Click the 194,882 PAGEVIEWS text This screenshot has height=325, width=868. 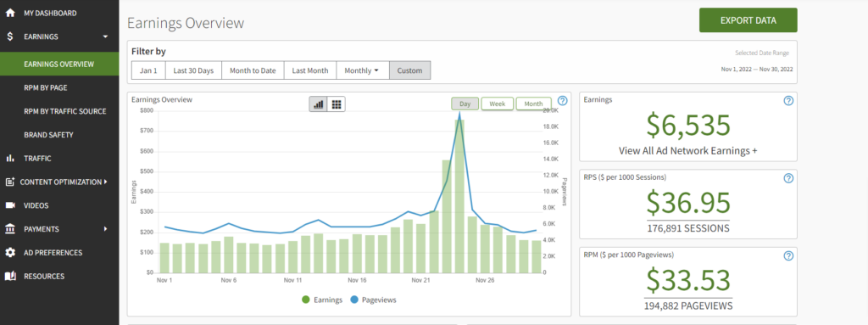pyautogui.click(x=688, y=306)
